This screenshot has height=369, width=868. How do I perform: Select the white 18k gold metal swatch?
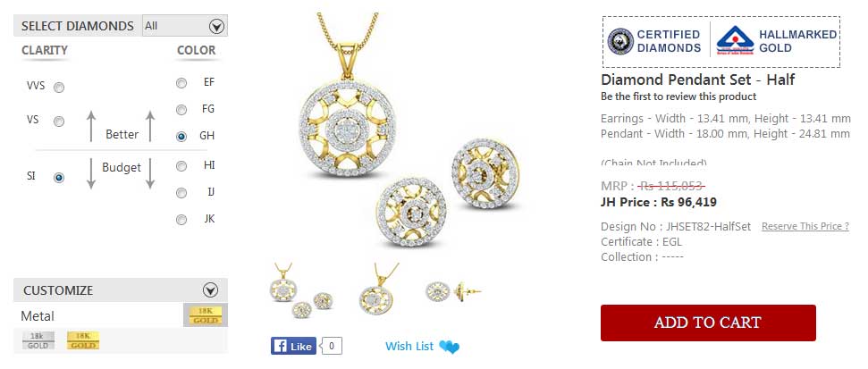[x=38, y=340]
